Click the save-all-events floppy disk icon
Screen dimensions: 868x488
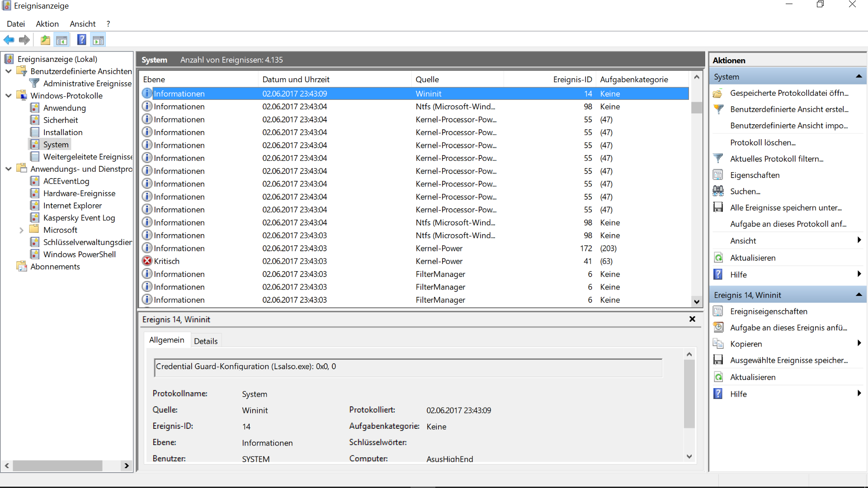(718, 207)
